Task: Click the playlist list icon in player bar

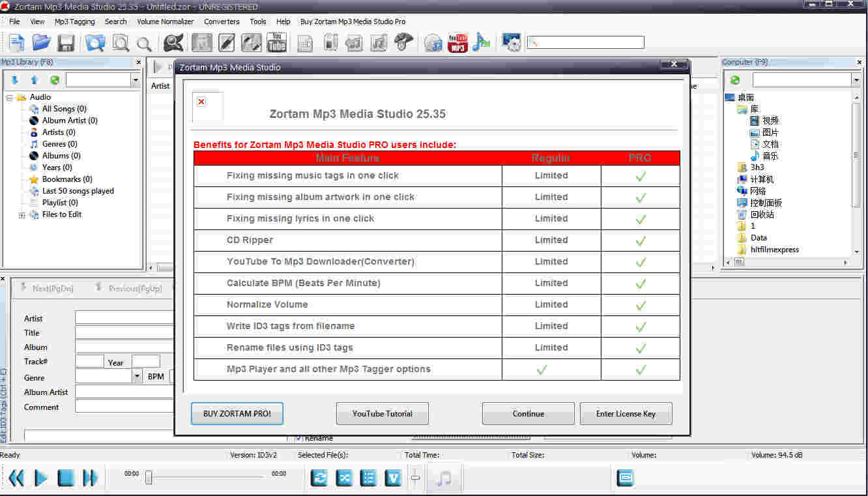Action: coord(368,478)
